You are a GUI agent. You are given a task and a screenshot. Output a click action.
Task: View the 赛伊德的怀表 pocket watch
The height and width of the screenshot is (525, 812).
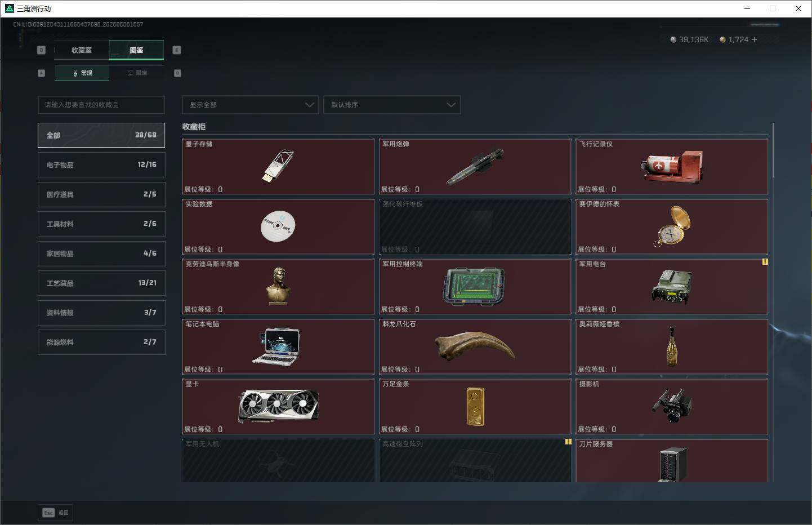[672, 226]
